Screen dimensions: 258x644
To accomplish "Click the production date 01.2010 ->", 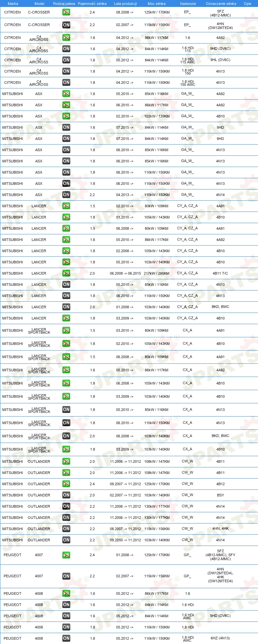I will 125,217.
